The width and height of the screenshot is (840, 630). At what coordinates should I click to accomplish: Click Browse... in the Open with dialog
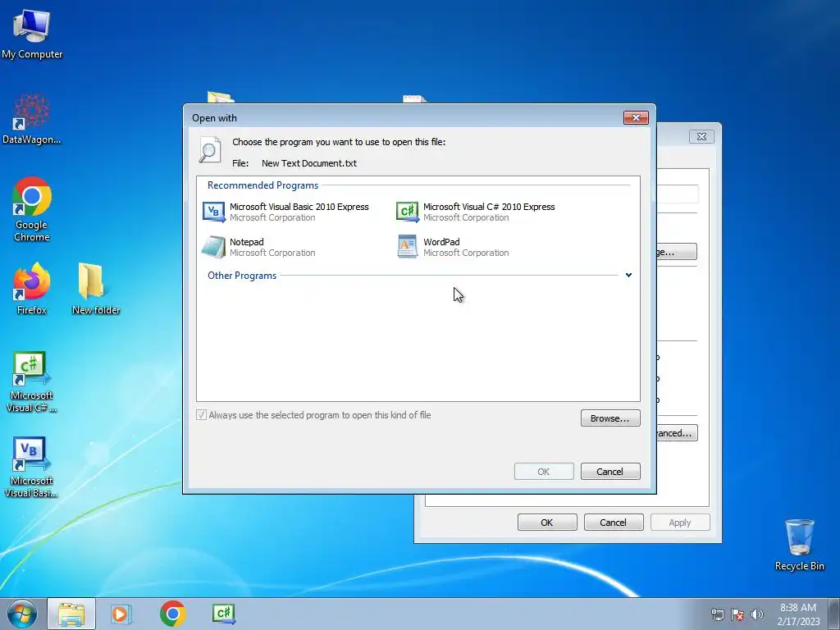[610, 418]
